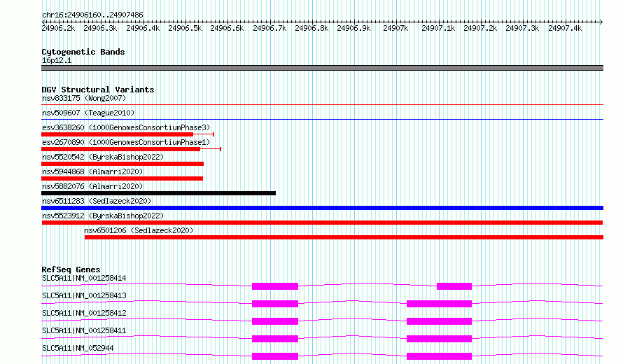
Task: Click right exon block of NM_001258413
Action: pyautogui.click(x=439, y=304)
